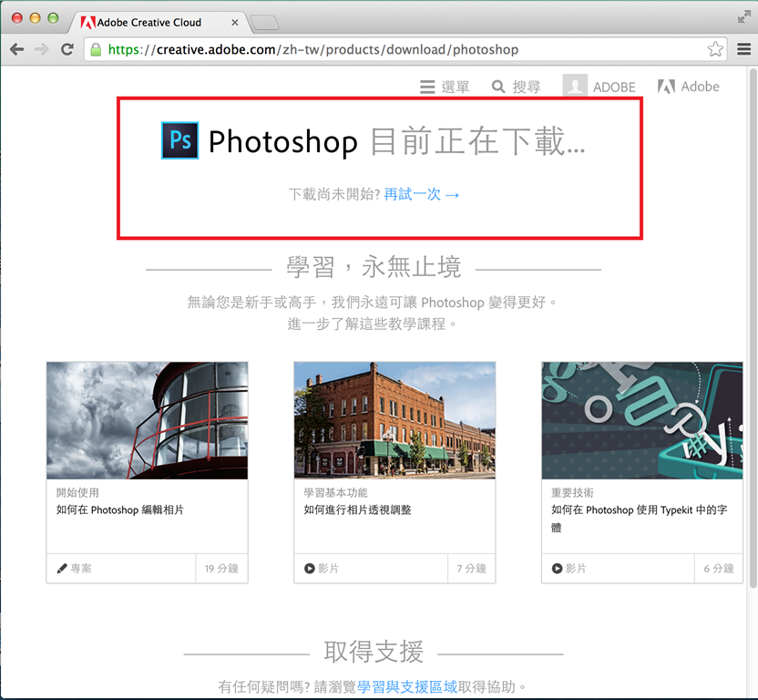Click the green padlock security icon

click(96, 49)
